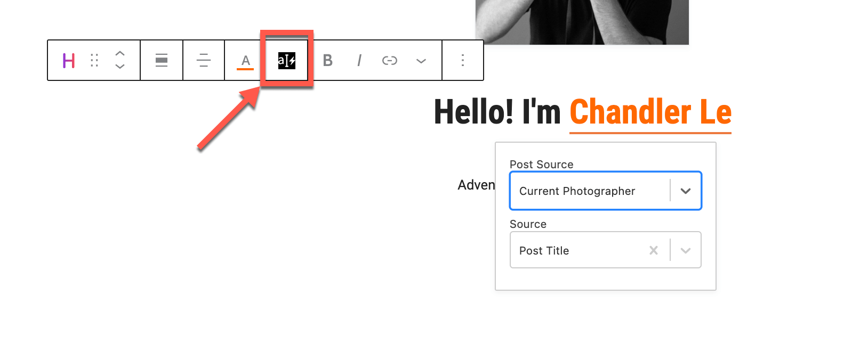This screenshot has width=868, height=344.
Task: Insert a link with chain icon
Action: [x=390, y=61]
